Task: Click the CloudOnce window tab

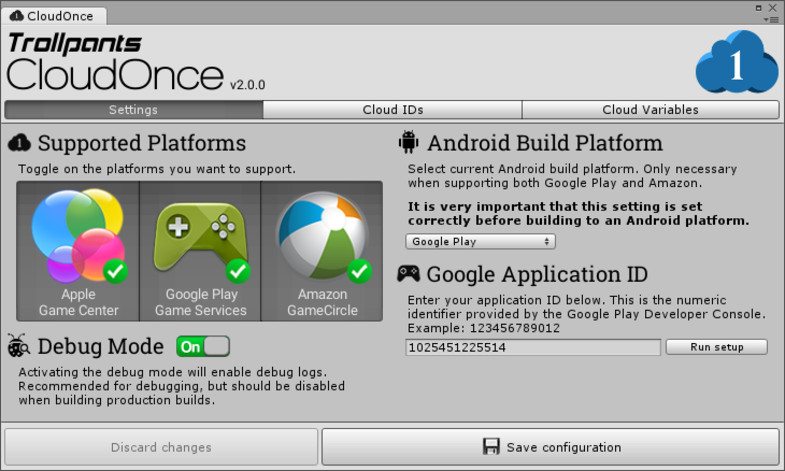Action: (54, 16)
